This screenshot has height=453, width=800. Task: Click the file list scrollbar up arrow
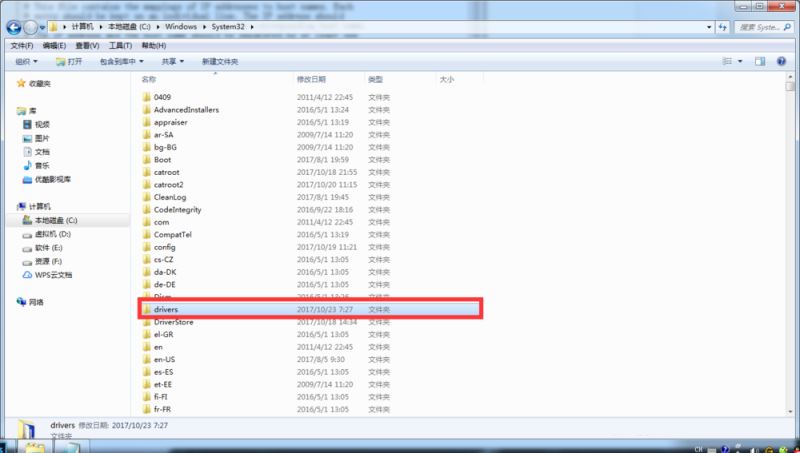(x=790, y=77)
